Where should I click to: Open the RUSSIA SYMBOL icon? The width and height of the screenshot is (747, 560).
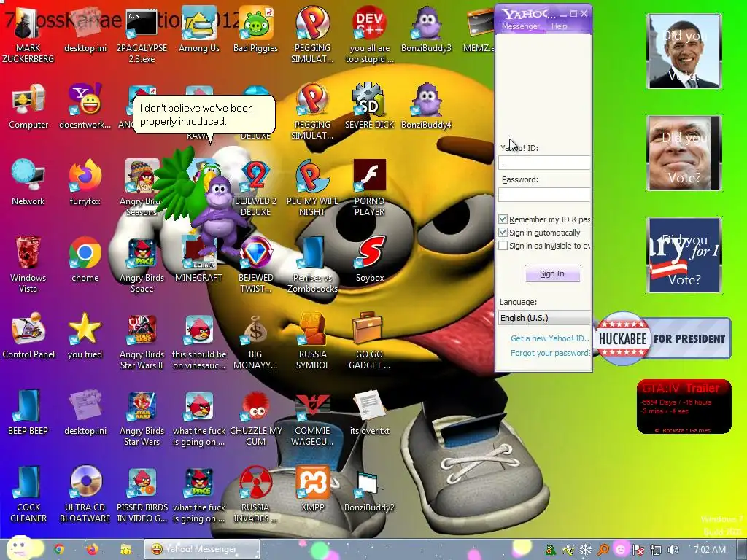point(312,341)
